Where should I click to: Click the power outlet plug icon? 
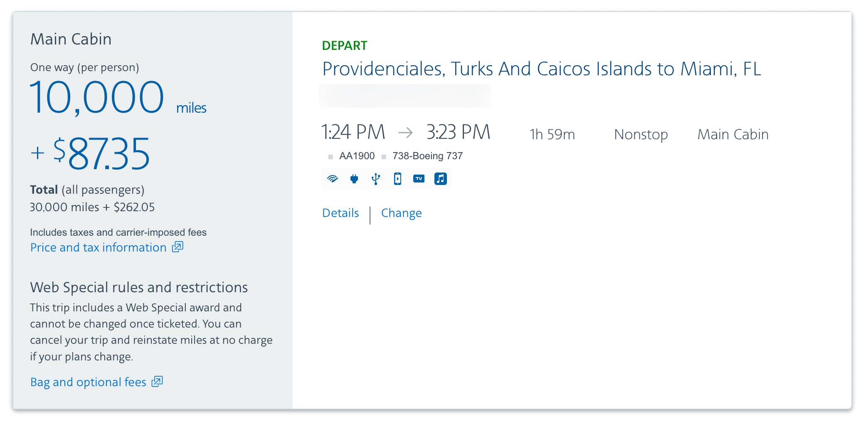[x=354, y=179]
